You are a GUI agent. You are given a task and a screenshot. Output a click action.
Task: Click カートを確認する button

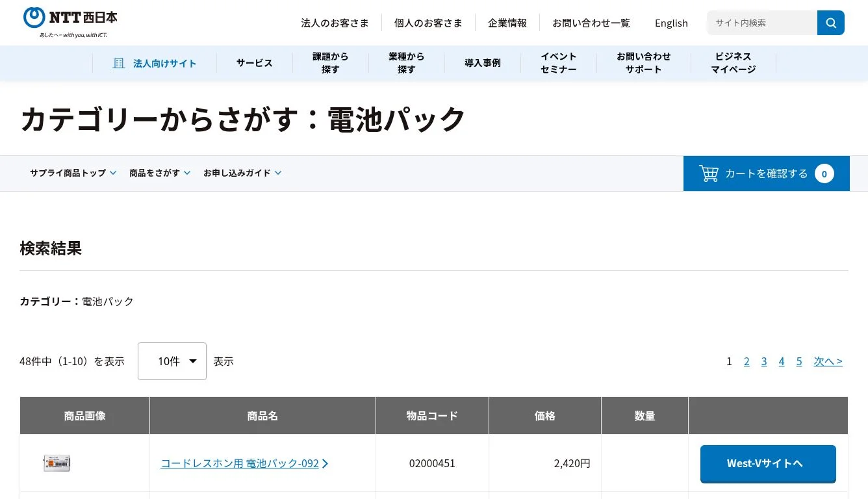[x=767, y=173]
